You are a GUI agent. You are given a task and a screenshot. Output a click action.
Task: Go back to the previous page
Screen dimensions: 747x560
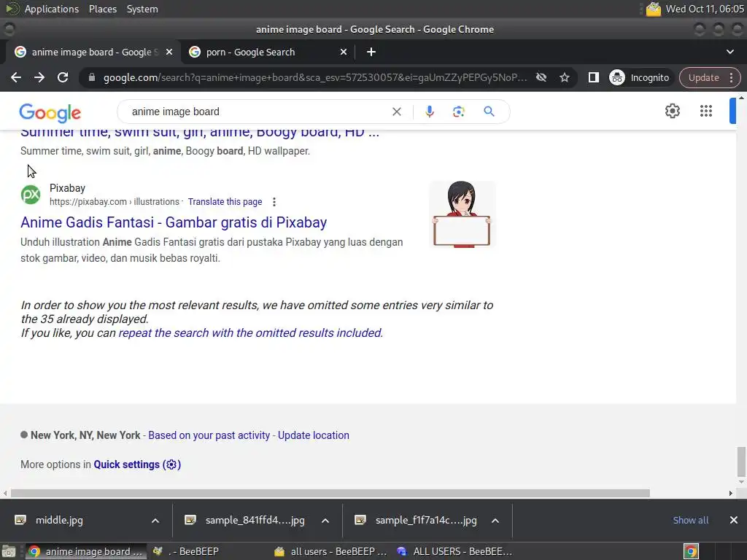pos(16,77)
